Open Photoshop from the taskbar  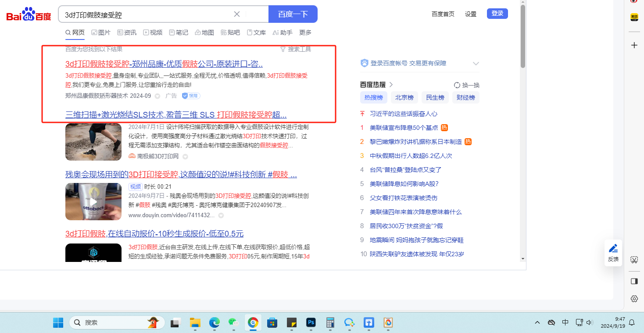[311, 323]
